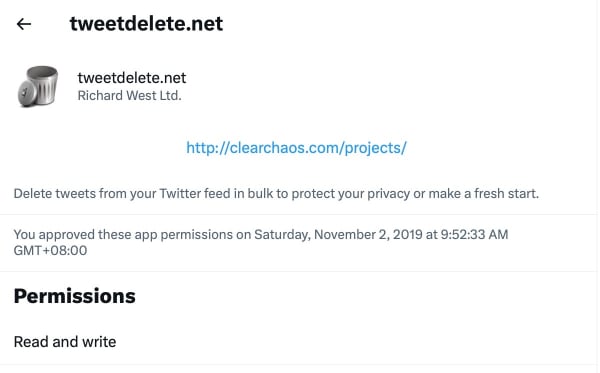The image size is (600, 373).
Task: Click the Richard West Ltd. developer name
Action: (129, 95)
